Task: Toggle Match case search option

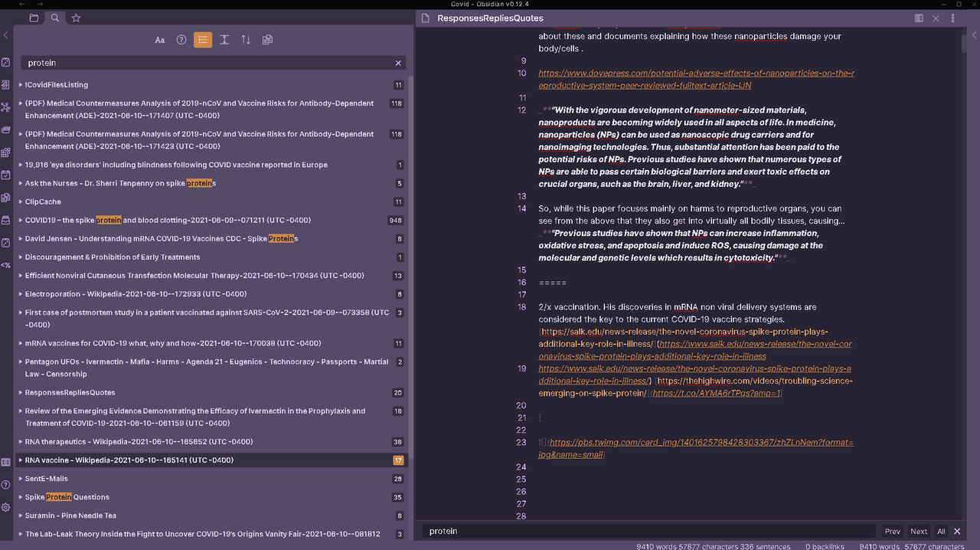Action: click(160, 40)
